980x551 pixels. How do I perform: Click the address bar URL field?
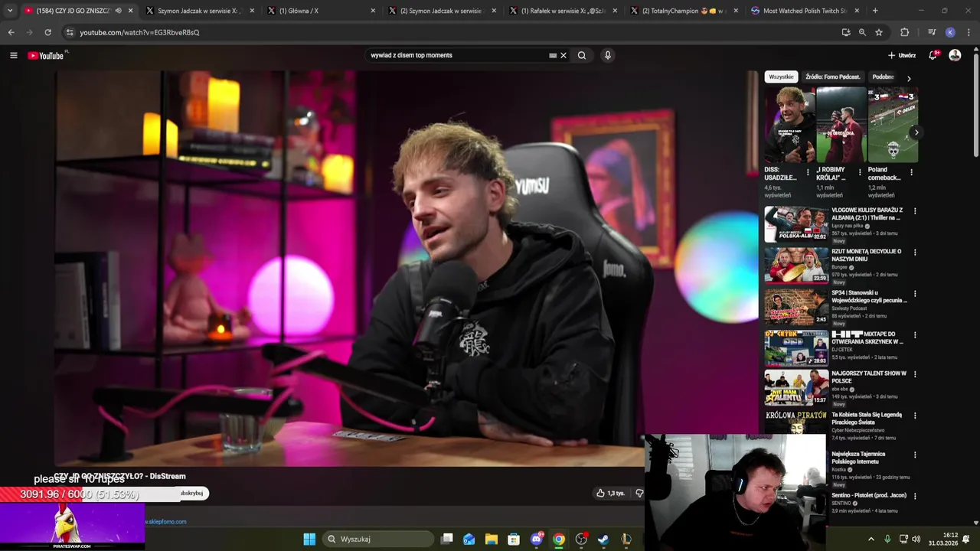[x=452, y=32]
